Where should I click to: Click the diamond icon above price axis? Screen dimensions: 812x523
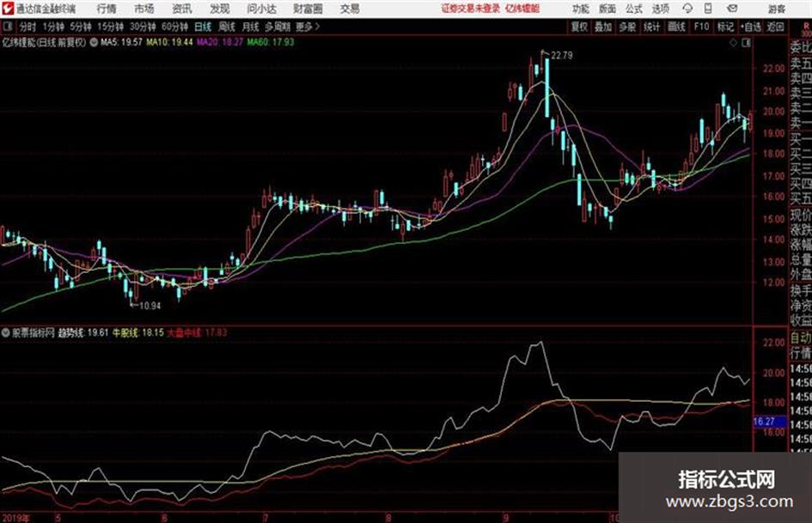(x=733, y=43)
